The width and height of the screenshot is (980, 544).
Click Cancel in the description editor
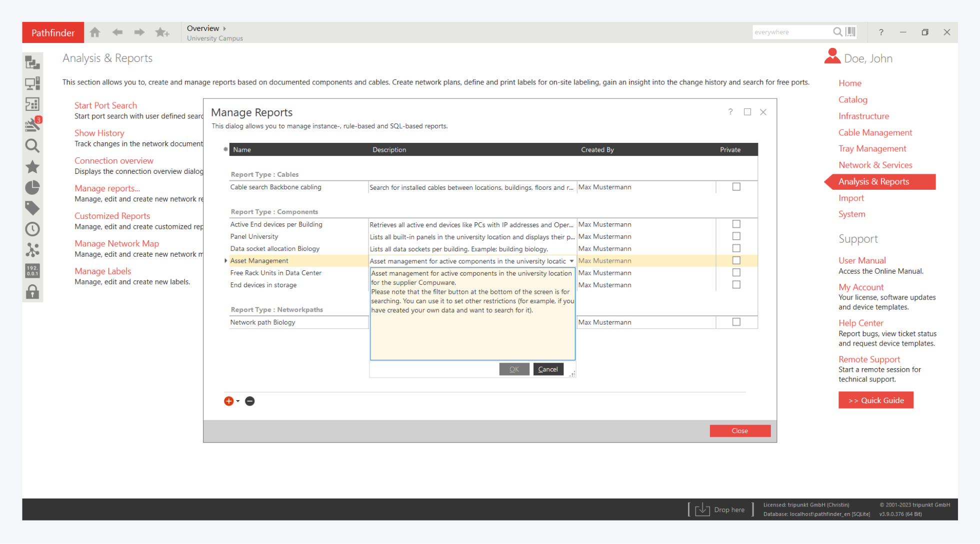(548, 369)
